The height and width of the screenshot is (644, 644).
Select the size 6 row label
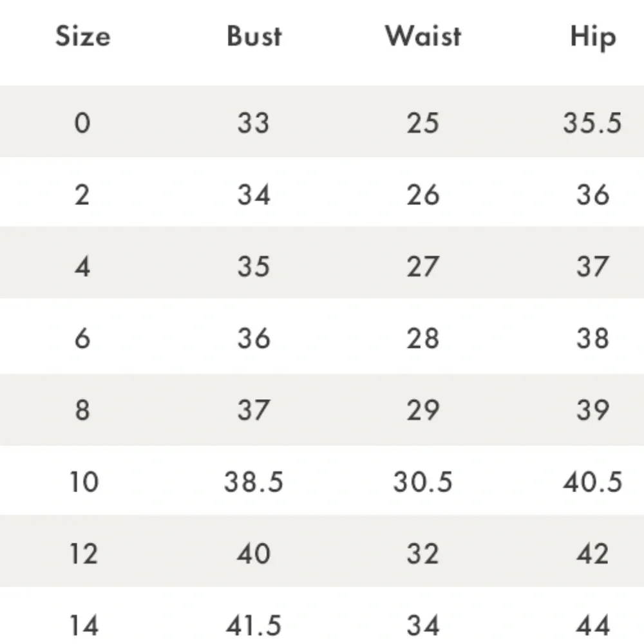[82, 339]
